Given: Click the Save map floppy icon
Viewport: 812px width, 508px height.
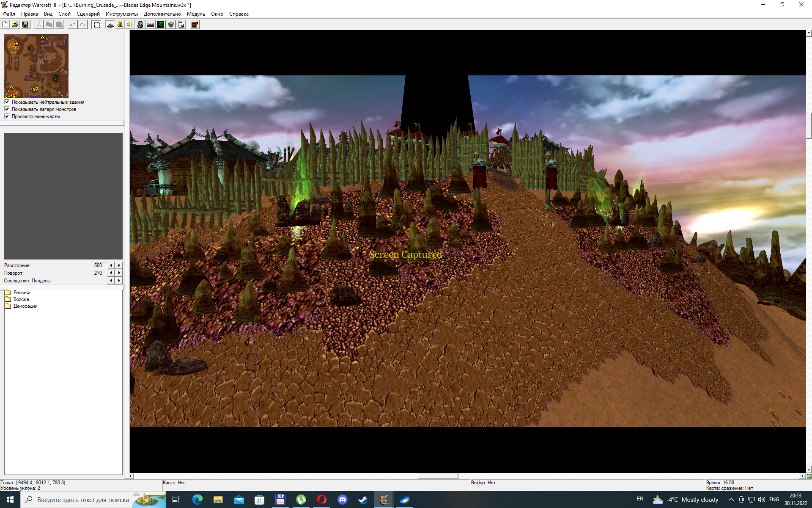Looking at the screenshot, I should tap(25, 25).
